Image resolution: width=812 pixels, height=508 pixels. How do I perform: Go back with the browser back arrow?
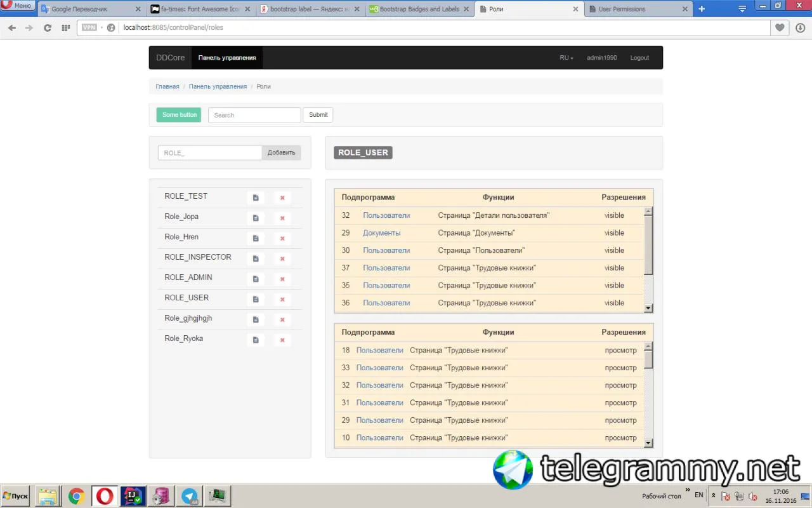pos(11,28)
